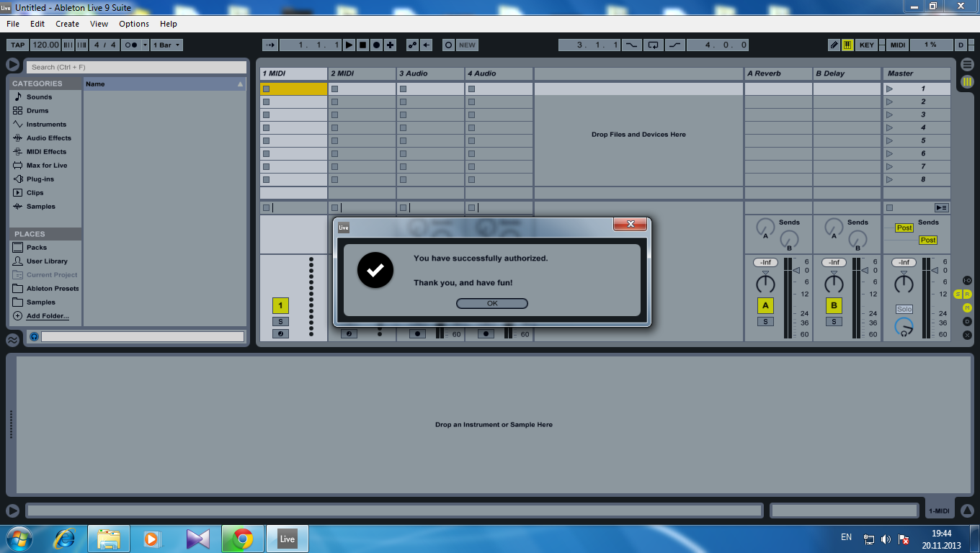Click OK in the authorization dialog
The height and width of the screenshot is (553, 980).
492,304
